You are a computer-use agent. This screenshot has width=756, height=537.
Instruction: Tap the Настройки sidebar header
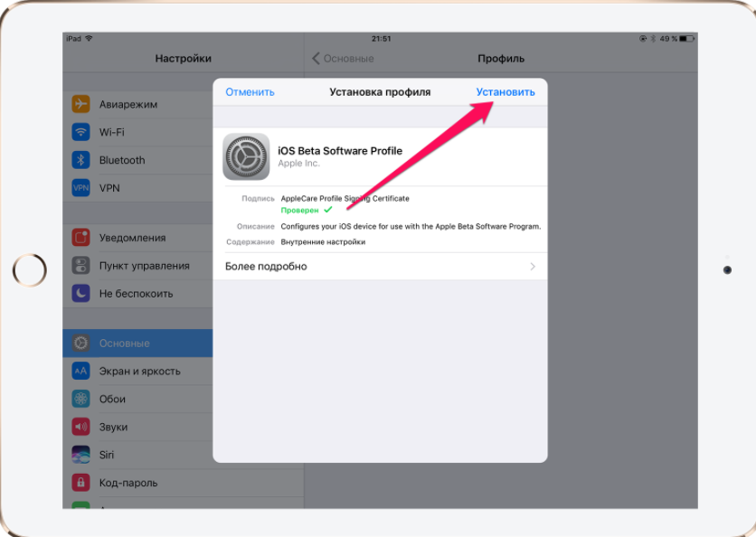tap(184, 59)
